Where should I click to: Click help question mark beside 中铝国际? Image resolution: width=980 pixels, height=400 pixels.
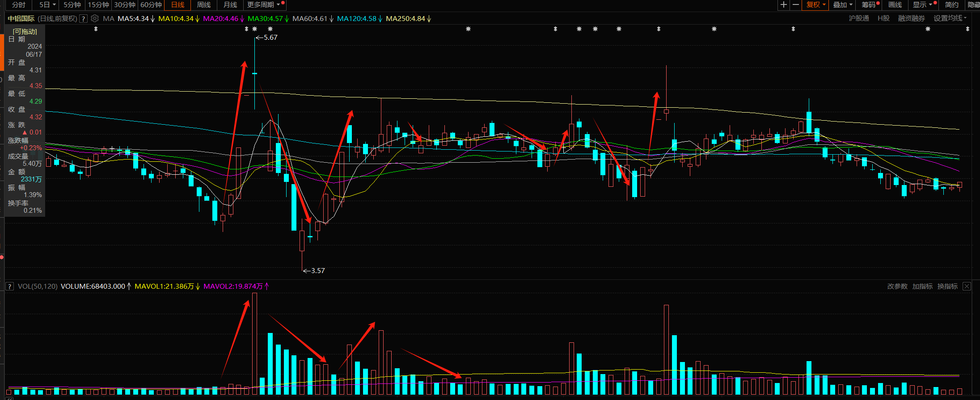83,19
